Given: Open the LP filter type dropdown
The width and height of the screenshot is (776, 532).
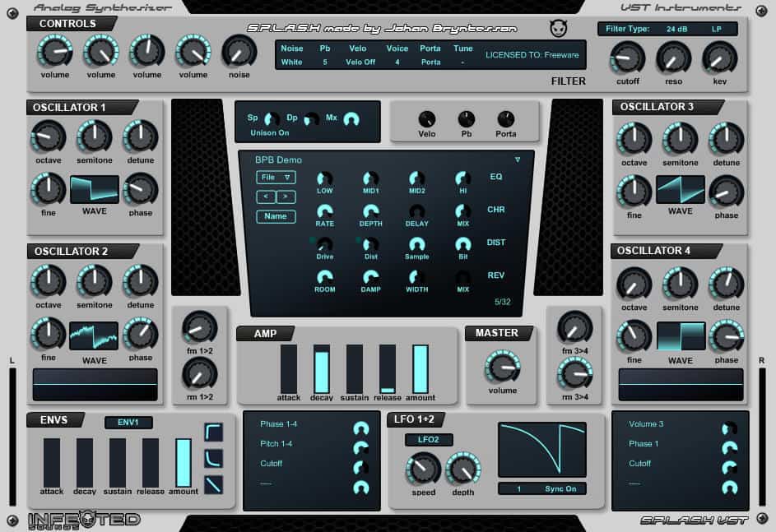Looking at the screenshot, I should coord(717,28).
